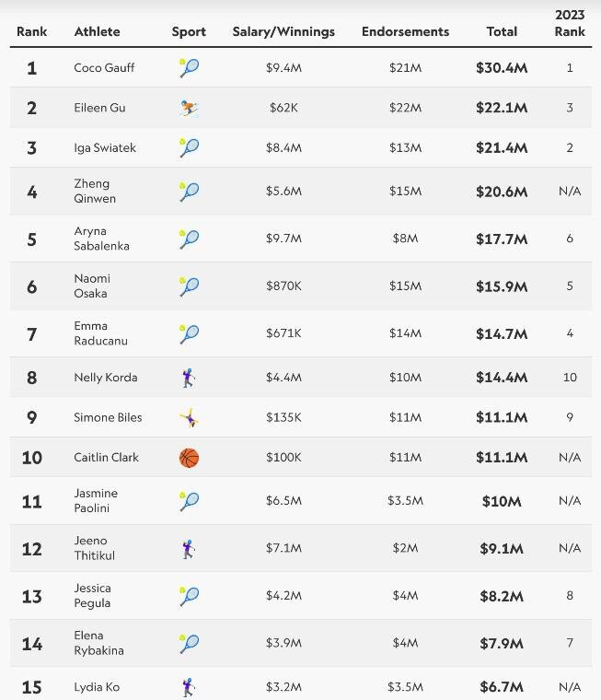Screen dimensions: 601x700
Task: Click the golfer icon beside Jeeno Thitikul
Action: (x=189, y=549)
